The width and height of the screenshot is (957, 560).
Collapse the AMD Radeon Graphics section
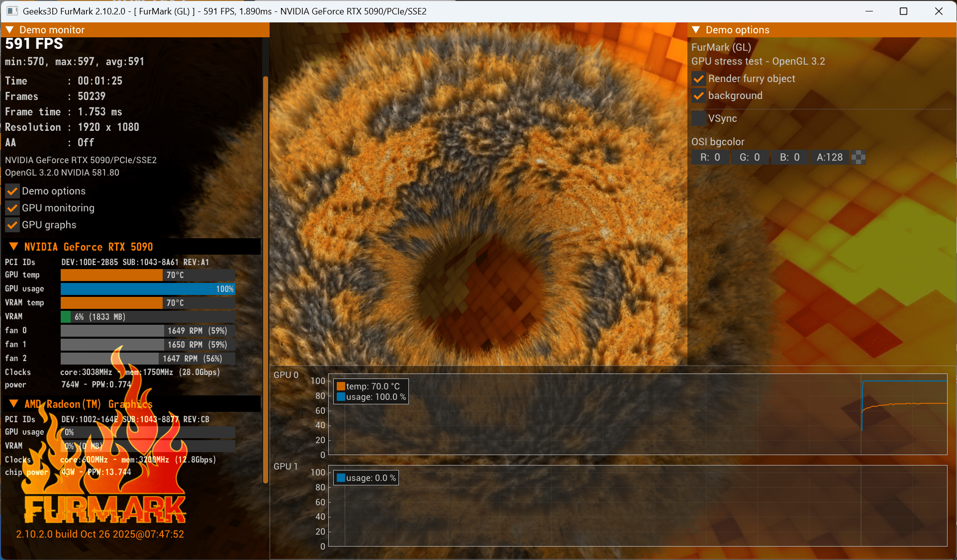coord(14,404)
